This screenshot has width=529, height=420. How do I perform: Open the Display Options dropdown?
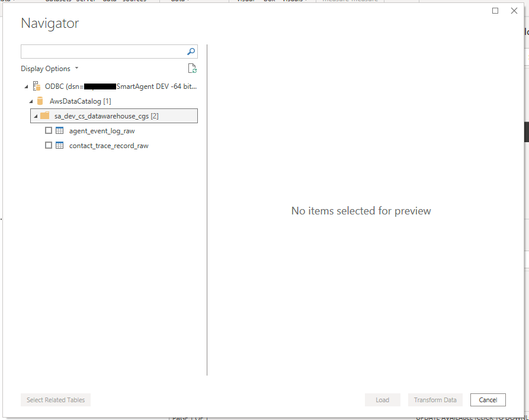tap(50, 69)
